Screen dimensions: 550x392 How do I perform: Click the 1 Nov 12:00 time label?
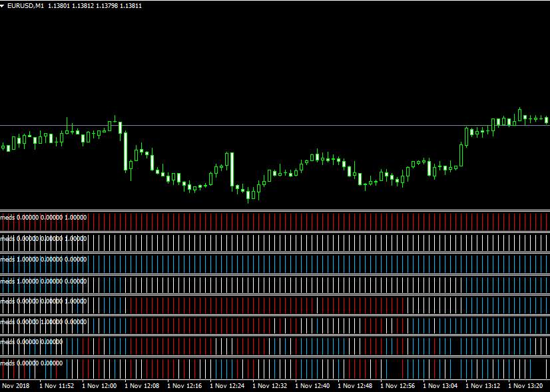99,385
